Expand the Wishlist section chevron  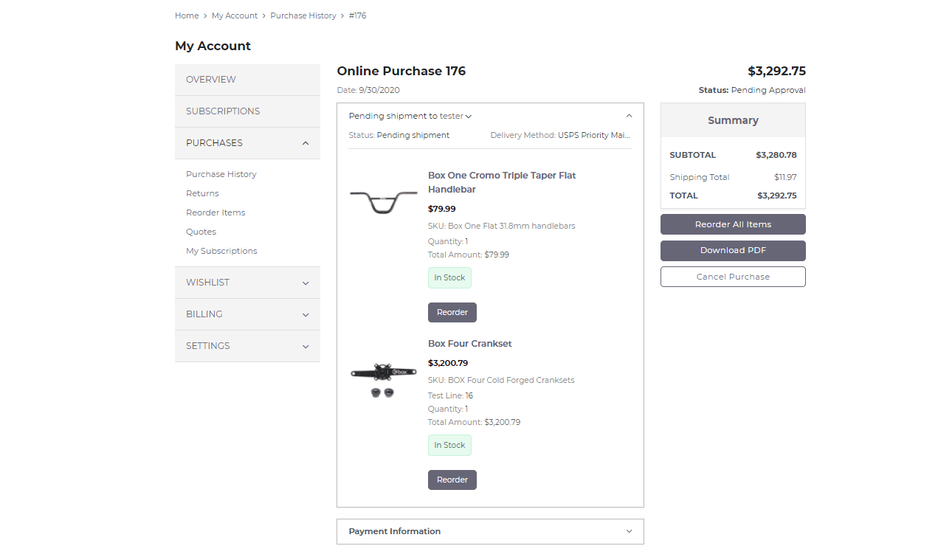click(x=306, y=283)
